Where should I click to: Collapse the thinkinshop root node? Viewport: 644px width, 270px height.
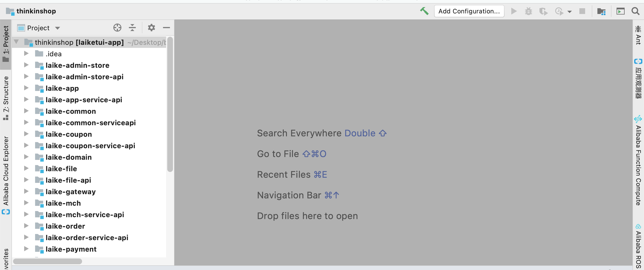pos(16,42)
